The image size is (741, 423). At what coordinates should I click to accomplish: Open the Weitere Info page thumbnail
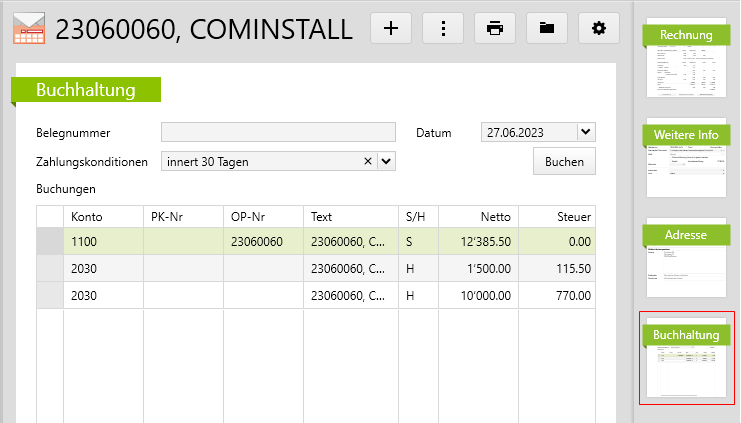pyautogui.click(x=686, y=159)
